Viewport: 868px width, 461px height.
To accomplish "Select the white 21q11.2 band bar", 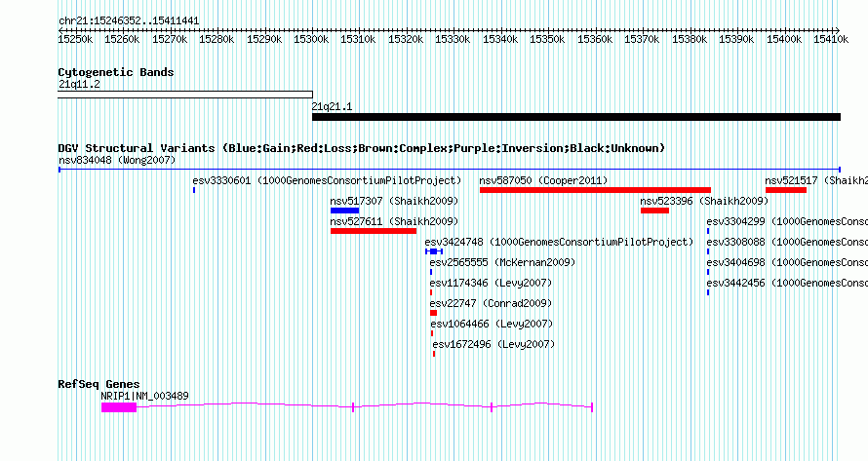I will point(185,95).
